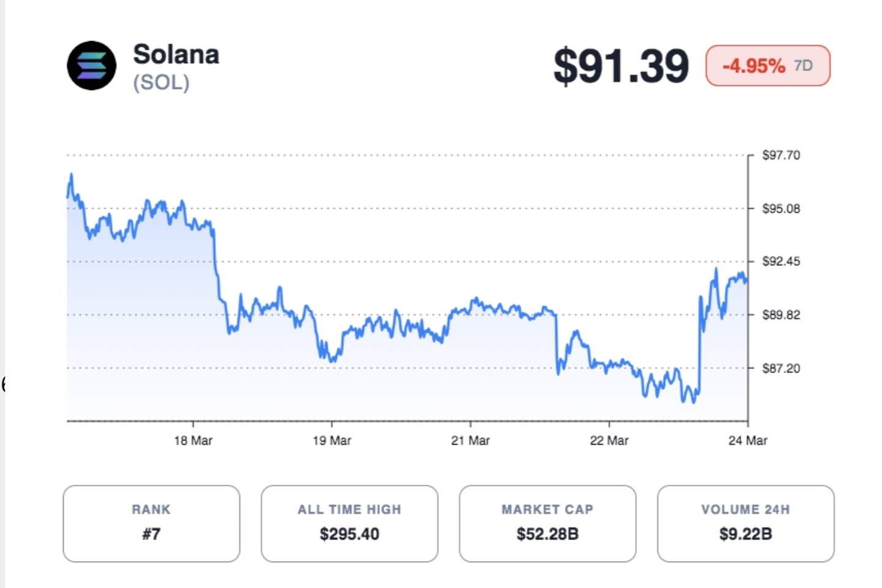Click the $97.70 price axis label
The width and height of the screenshot is (882, 588).
pyautogui.click(x=781, y=156)
